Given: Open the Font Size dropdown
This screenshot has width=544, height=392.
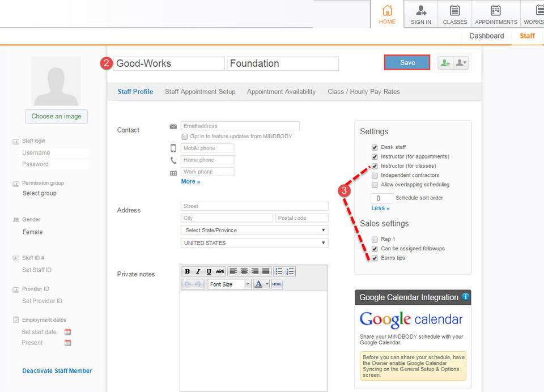Looking at the screenshot, I should 229,284.
